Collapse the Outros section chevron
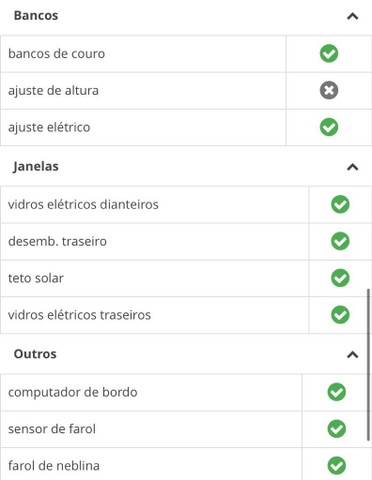This screenshot has height=480, width=372. (x=353, y=354)
